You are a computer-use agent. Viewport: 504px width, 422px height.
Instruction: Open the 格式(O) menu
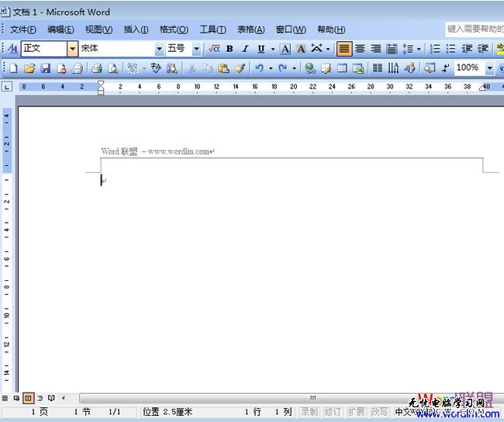coord(174,29)
